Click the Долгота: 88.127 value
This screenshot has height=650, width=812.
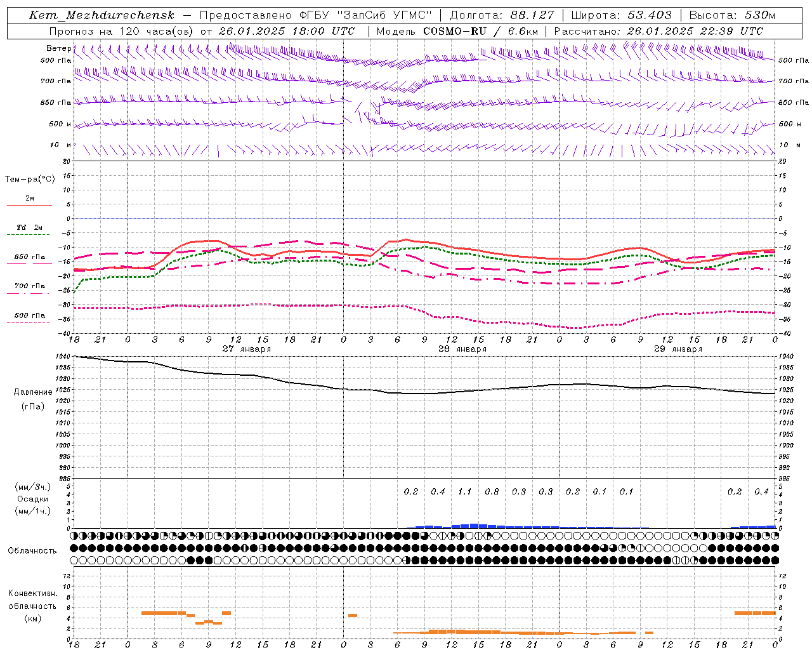coord(502,15)
